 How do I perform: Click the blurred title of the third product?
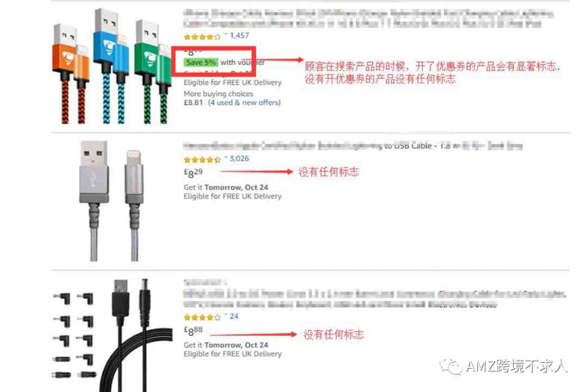(x=374, y=299)
